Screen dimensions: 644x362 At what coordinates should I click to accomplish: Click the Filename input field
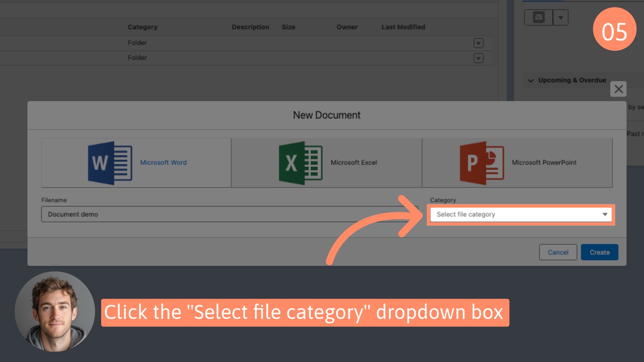(x=229, y=214)
